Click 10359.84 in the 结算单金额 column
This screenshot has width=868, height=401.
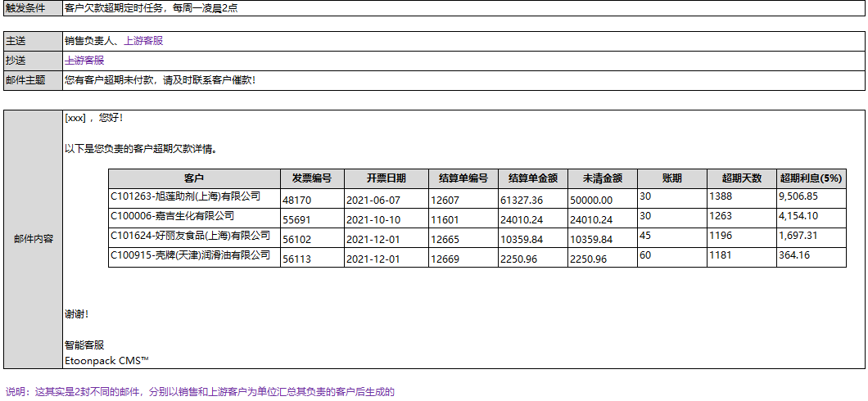[x=522, y=240]
